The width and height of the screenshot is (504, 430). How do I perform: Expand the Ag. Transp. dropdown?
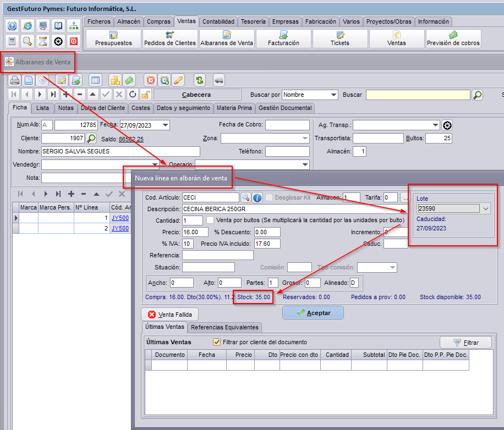click(436, 125)
